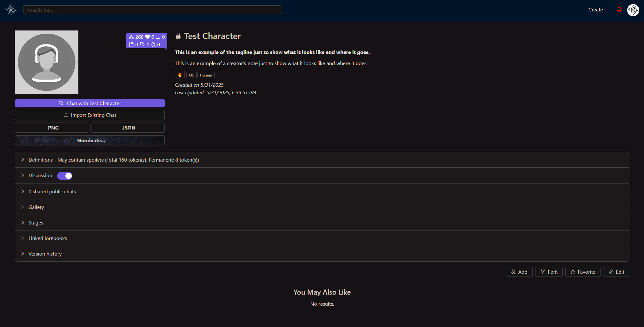Open the Create + menu
Image resolution: width=644 pixels, height=327 pixels.
click(598, 10)
